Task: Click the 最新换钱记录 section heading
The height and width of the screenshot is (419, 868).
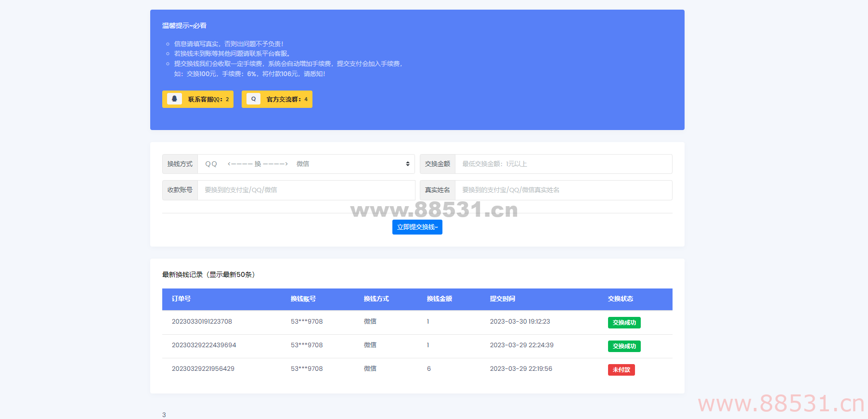Action: pyautogui.click(x=208, y=275)
